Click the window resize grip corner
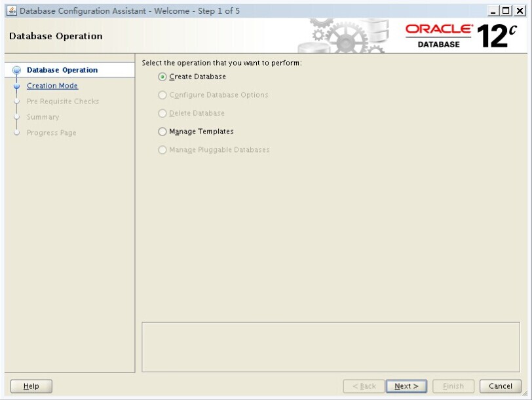Viewport: 532px width, 400px height. pyautogui.click(x=525, y=393)
